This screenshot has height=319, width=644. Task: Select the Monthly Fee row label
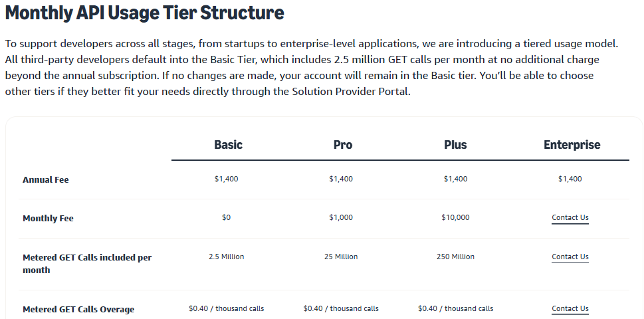tap(48, 219)
